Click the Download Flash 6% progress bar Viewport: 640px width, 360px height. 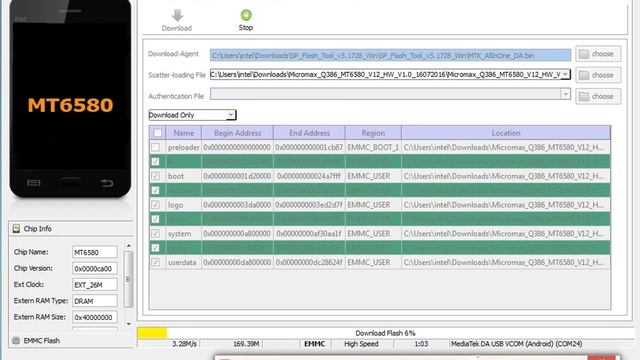(x=385, y=333)
